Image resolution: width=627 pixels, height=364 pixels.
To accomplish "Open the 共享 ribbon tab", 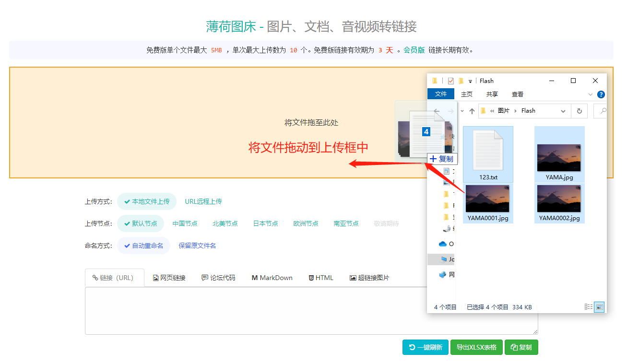I will [492, 94].
